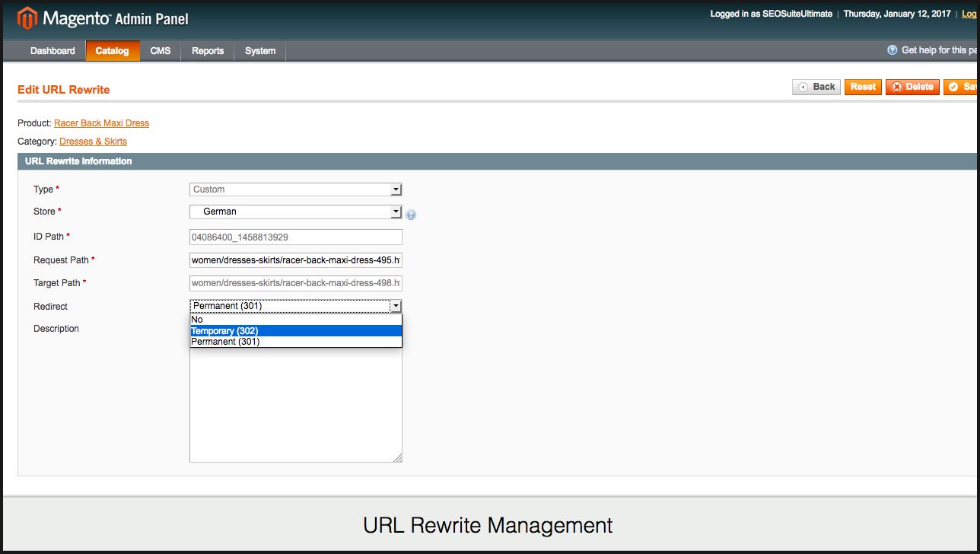Viewport: 980px width, 554px height.
Task: Click the Magento logo icon
Action: coord(27,18)
